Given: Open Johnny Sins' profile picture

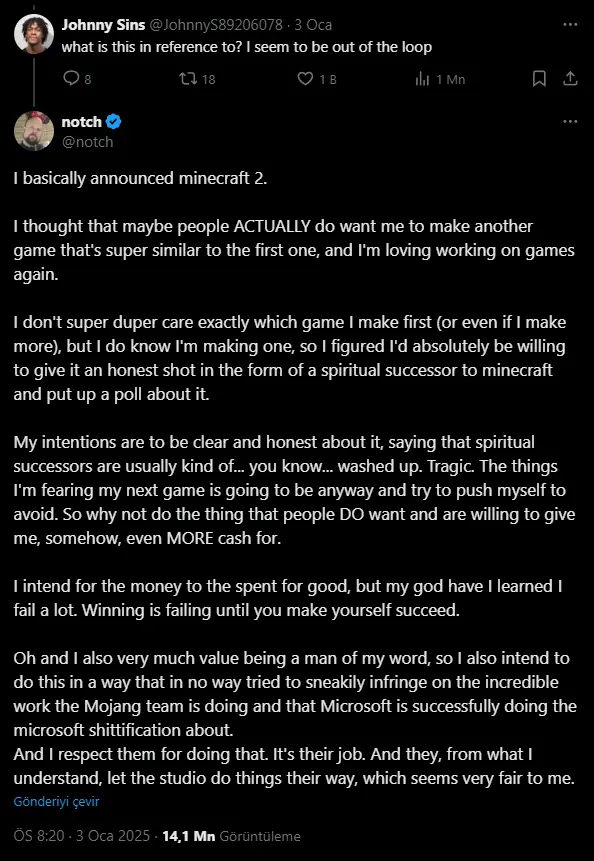Looking at the screenshot, I should coord(34,34).
